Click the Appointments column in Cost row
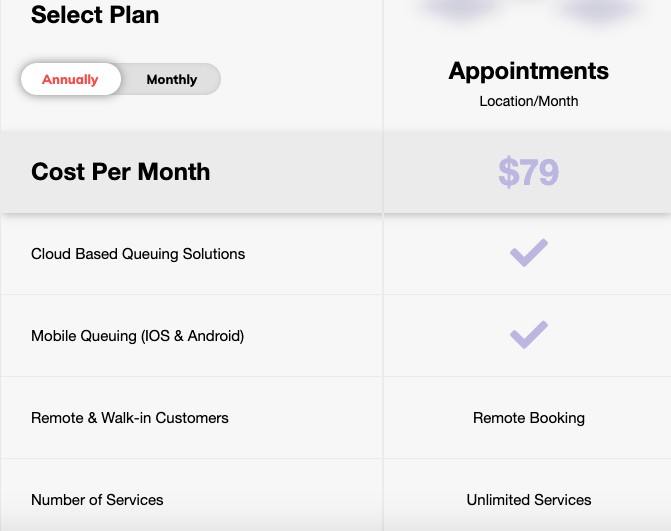The width and height of the screenshot is (671, 531). coord(527,172)
